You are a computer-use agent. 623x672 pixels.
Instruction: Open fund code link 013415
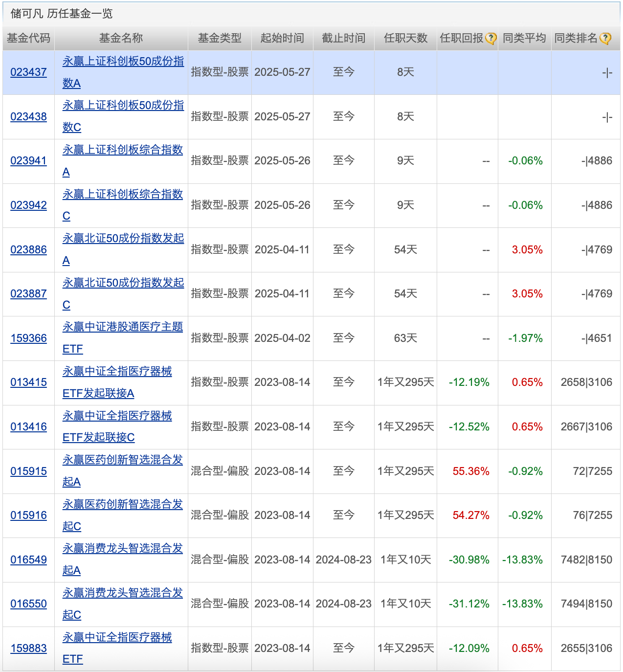click(x=29, y=382)
